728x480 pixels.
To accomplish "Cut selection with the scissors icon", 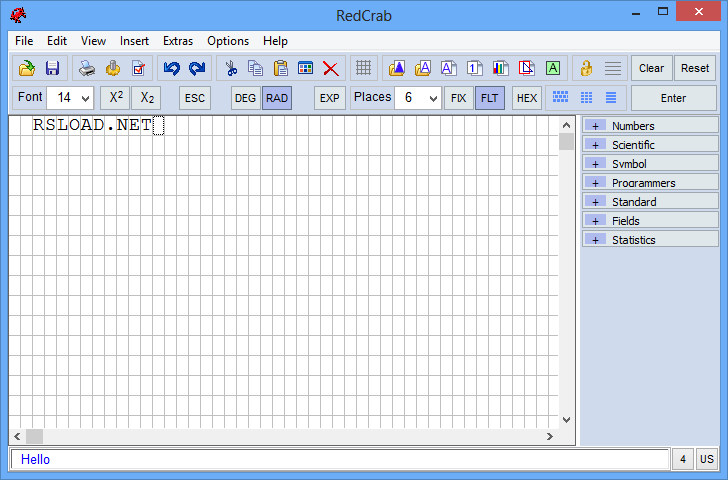I will [231, 68].
